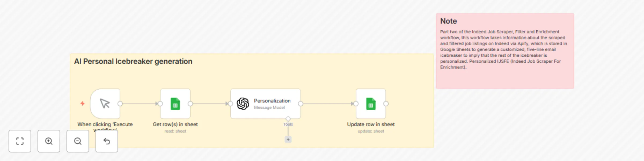
Task: Click the 'update: sheet' subtitle label
Action: coord(371,131)
